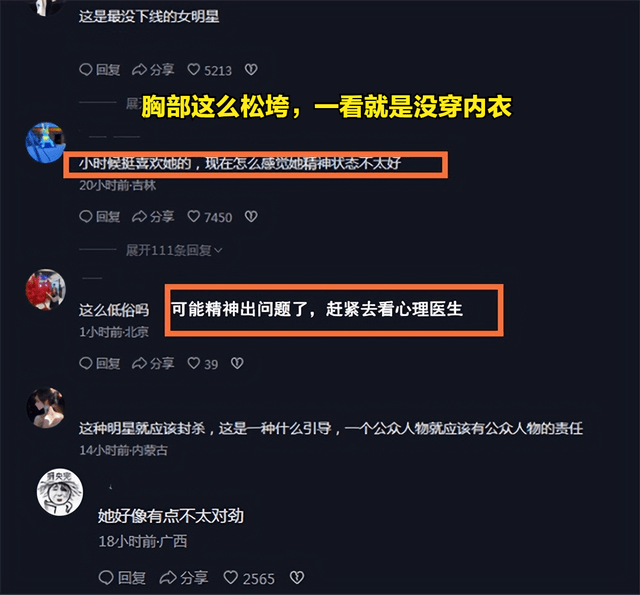Reply to the top comment with 5213 likes

pyautogui.click(x=100, y=70)
